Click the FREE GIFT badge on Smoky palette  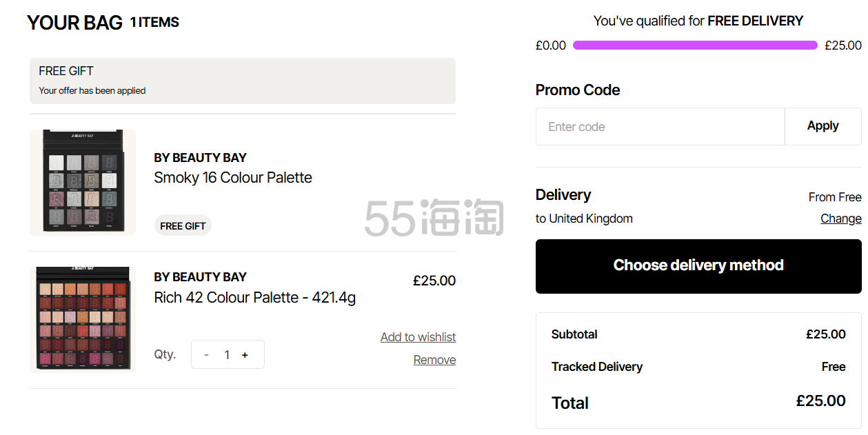coord(183,226)
